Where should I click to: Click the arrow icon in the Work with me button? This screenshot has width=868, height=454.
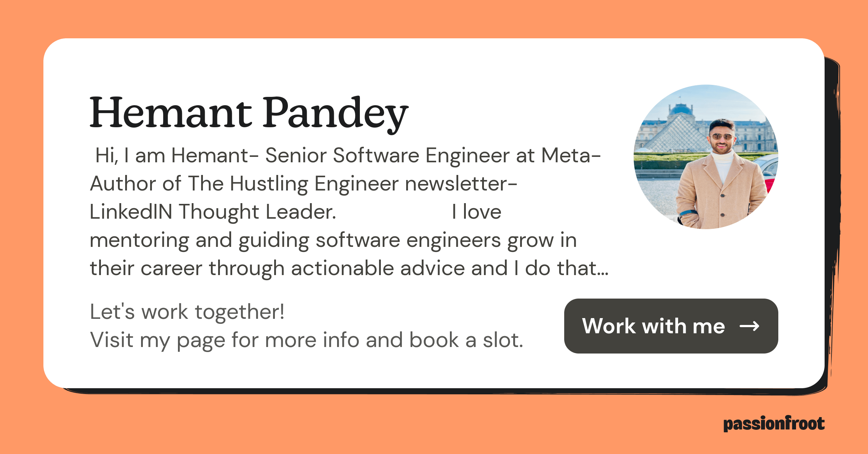(x=749, y=326)
